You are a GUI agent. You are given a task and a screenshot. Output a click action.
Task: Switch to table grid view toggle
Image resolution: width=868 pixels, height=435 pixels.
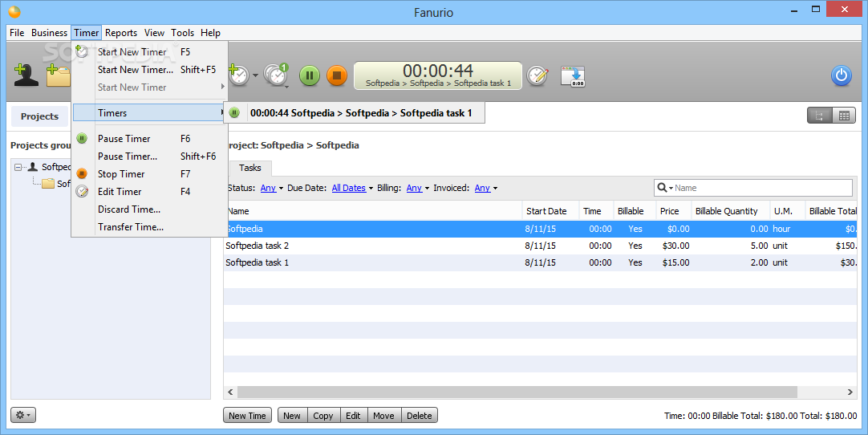[844, 116]
